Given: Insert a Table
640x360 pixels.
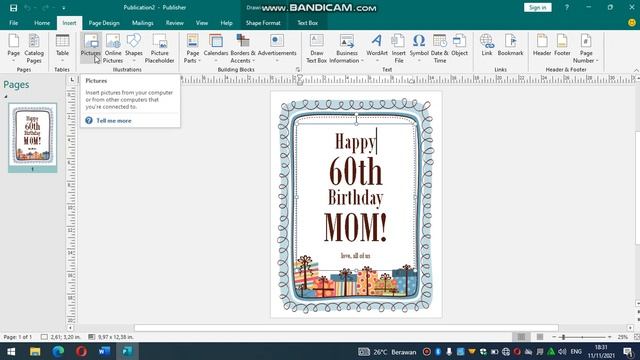Looking at the screenshot, I should click(x=62, y=48).
